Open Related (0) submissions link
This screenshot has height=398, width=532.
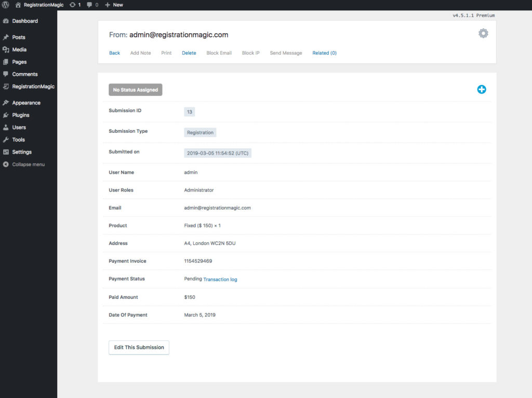click(x=324, y=53)
